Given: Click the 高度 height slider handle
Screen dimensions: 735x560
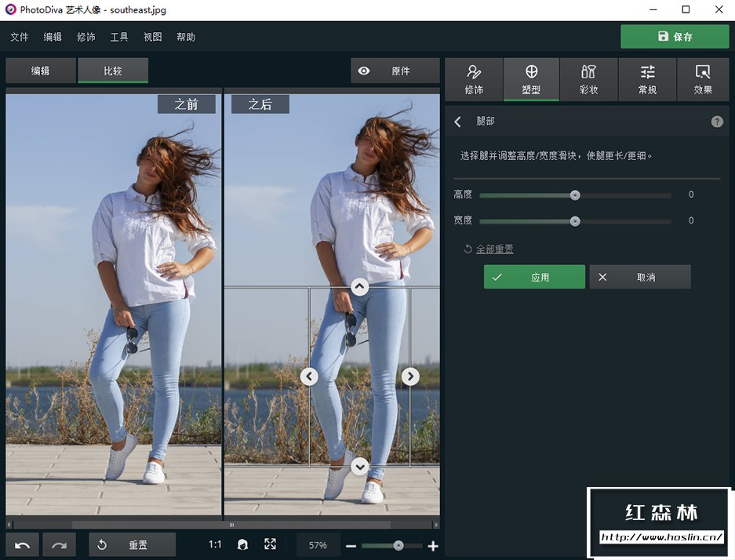Looking at the screenshot, I should (575, 195).
